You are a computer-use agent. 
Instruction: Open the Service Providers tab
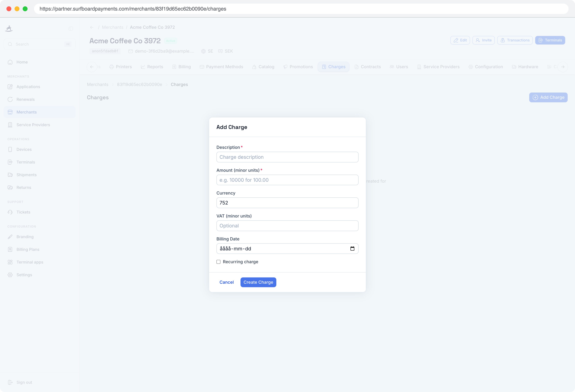(438, 67)
